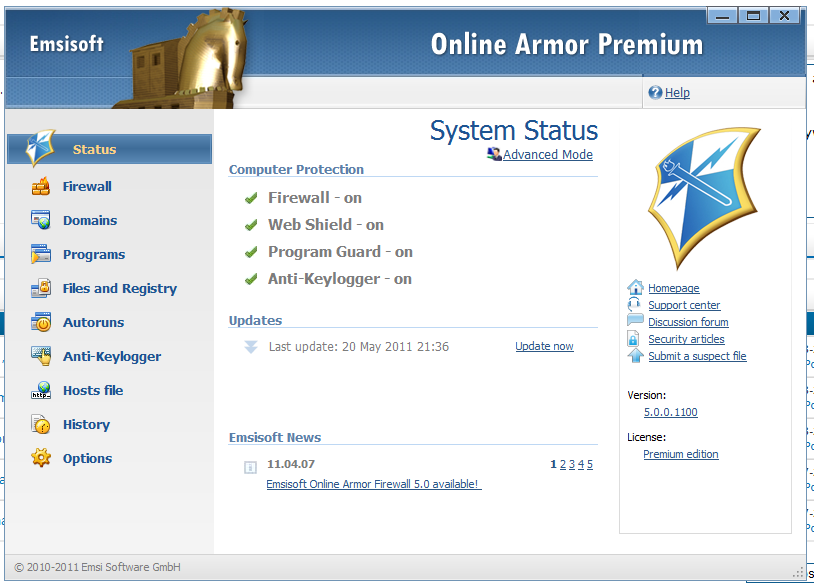Go to news page 3
The width and height of the screenshot is (814, 586).
pos(572,465)
